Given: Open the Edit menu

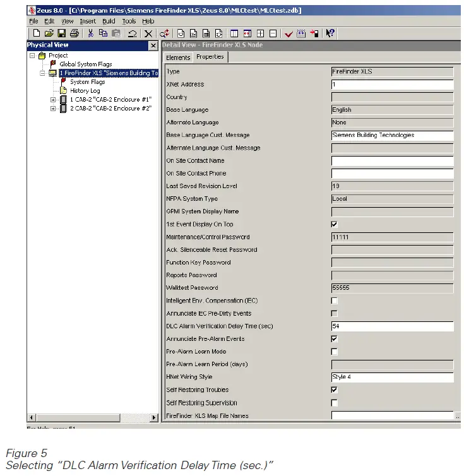Looking at the screenshot, I should [49, 21].
